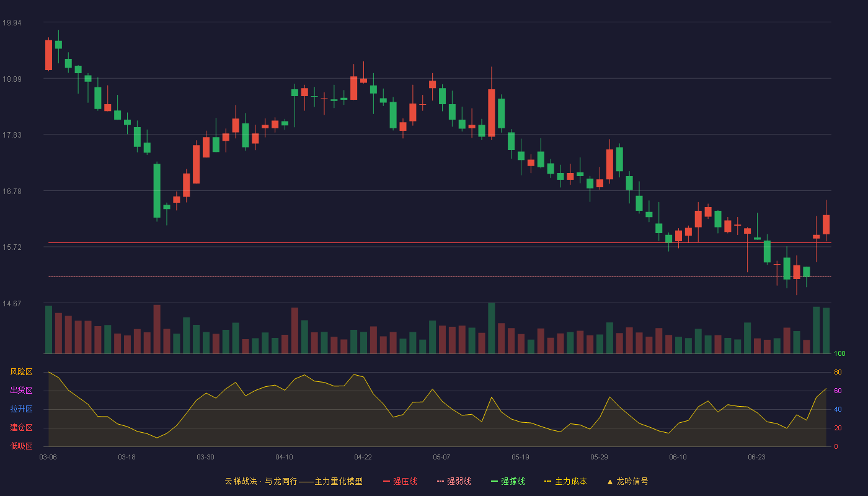Select the 建仓区 zone label
This screenshot has height=496, width=868.
coord(22,428)
